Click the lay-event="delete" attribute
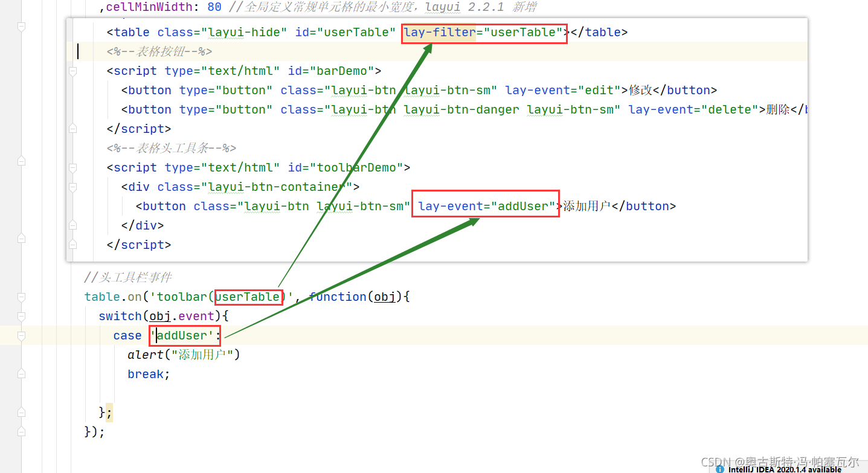 coord(694,109)
